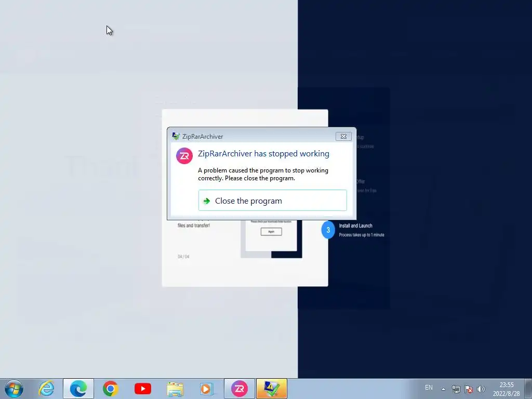The height and width of the screenshot is (399, 532).
Task: Close the ZipRarArchiver error dialog
Action: click(x=343, y=137)
